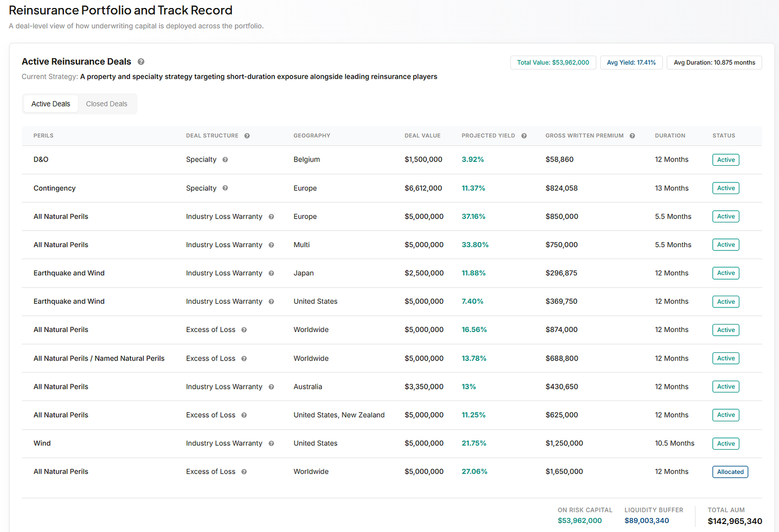Screen dimensions: 779x532
Task: Open Excess of Loss help in 16.56% row
Action: point(244,330)
